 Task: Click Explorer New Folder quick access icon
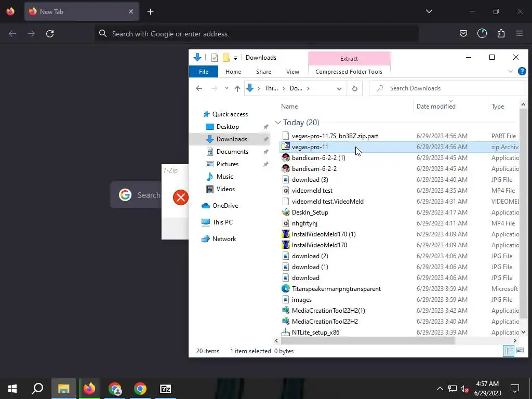226,58
